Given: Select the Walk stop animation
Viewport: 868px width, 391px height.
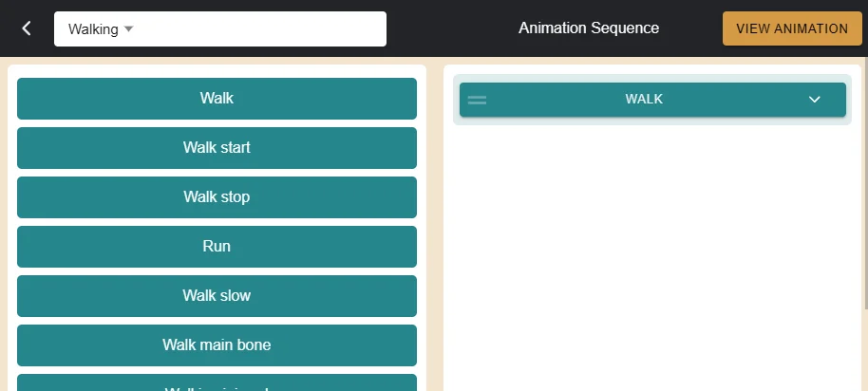Looking at the screenshot, I should 217,196.
